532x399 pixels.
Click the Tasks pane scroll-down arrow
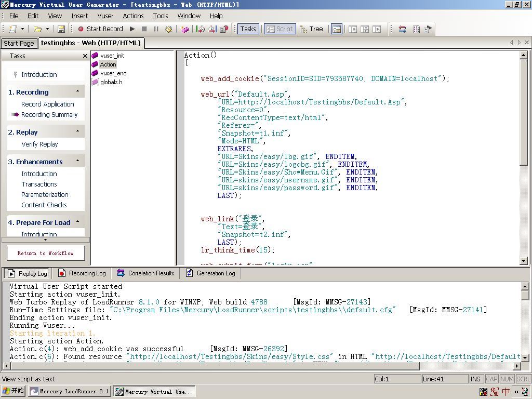tap(46, 240)
